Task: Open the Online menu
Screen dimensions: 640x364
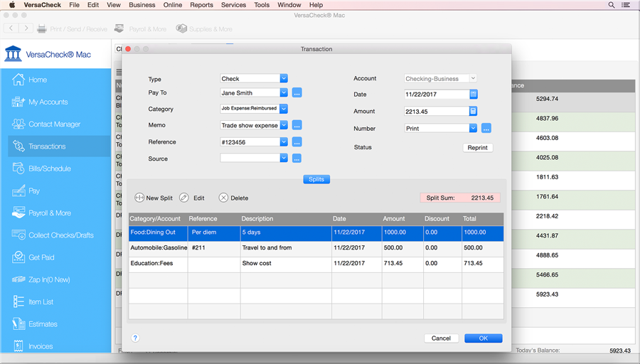Action: [x=173, y=5]
